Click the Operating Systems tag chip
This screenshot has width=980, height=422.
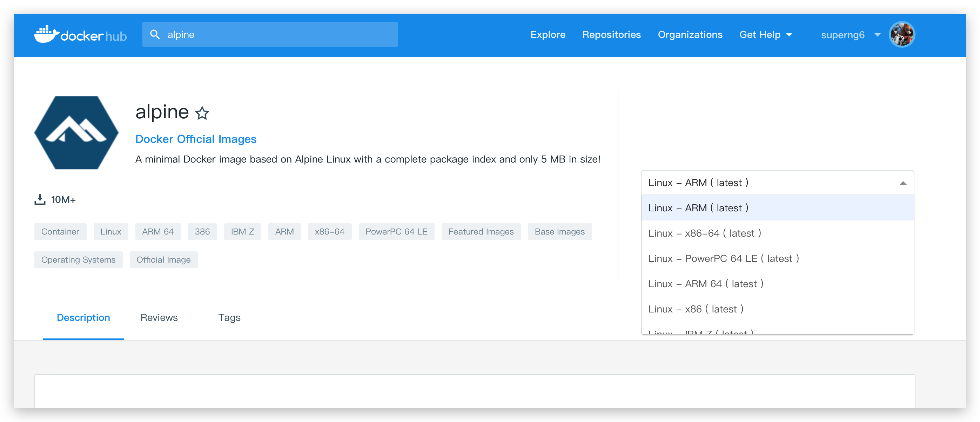(78, 260)
